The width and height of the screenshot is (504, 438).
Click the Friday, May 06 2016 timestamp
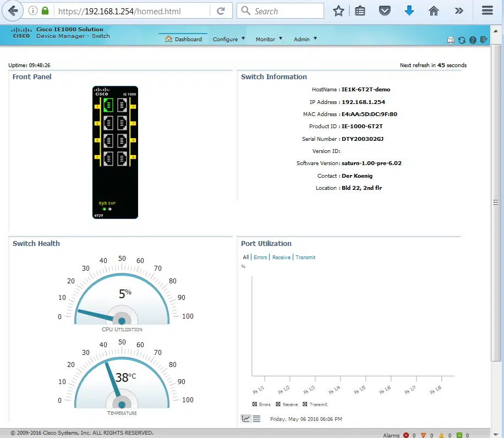(306, 419)
